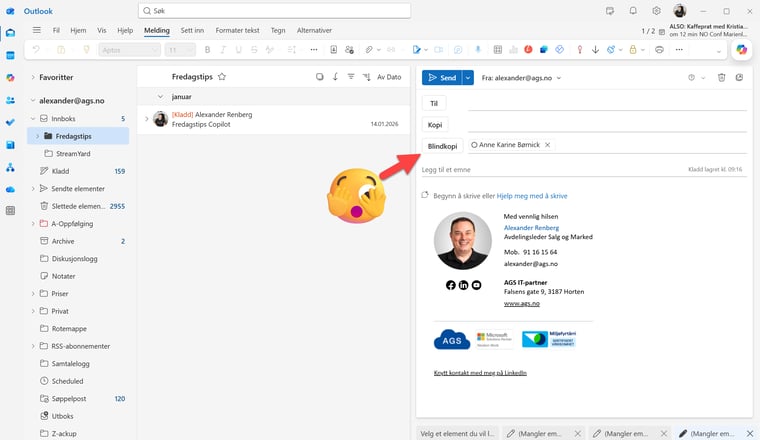Open the OneDrive cloud app in the left rail
Screen dimensions: 760x440
point(10,189)
